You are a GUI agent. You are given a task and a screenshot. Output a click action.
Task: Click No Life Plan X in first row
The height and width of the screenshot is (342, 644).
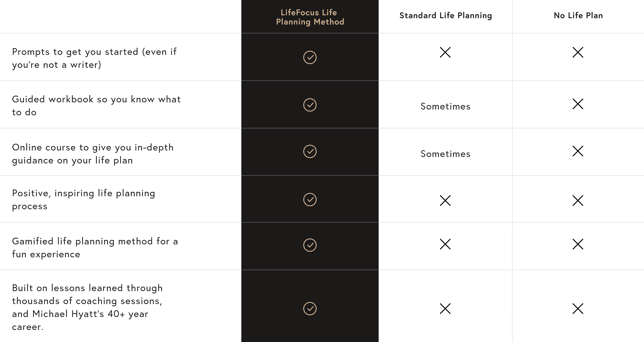(x=578, y=52)
